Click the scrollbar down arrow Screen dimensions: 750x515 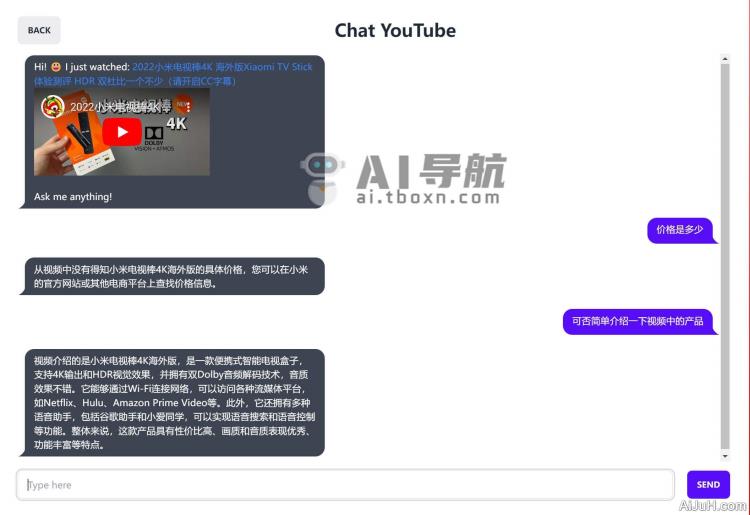tap(725, 456)
